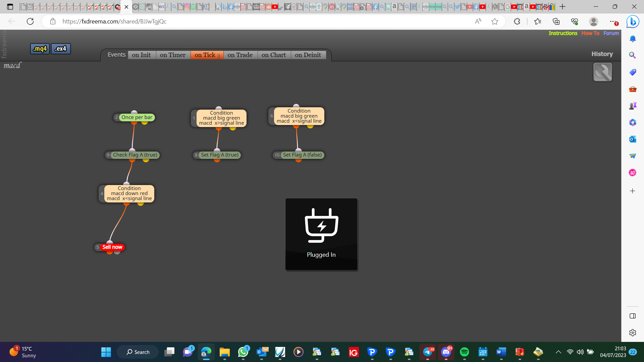Open the Forum link

tap(611, 33)
